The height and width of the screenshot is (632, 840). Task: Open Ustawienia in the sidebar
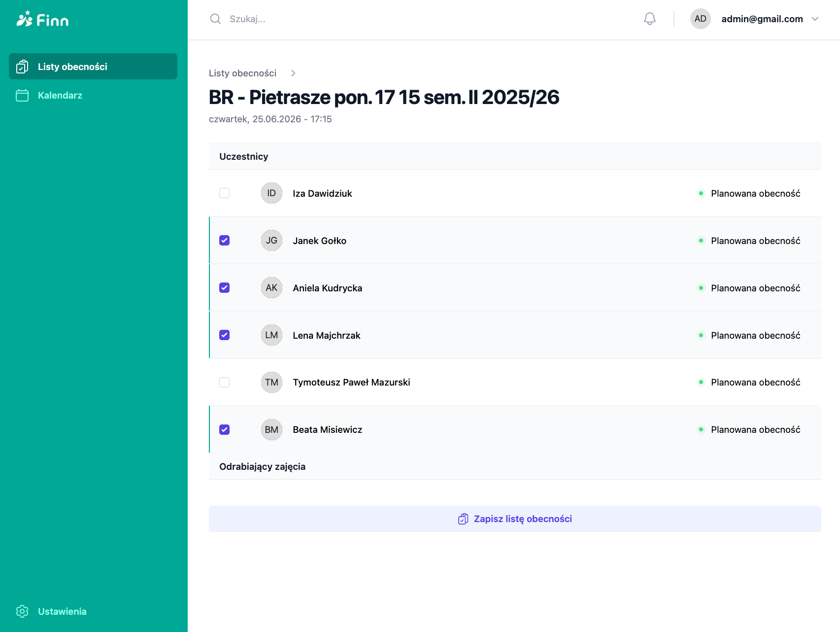[x=93, y=611]
